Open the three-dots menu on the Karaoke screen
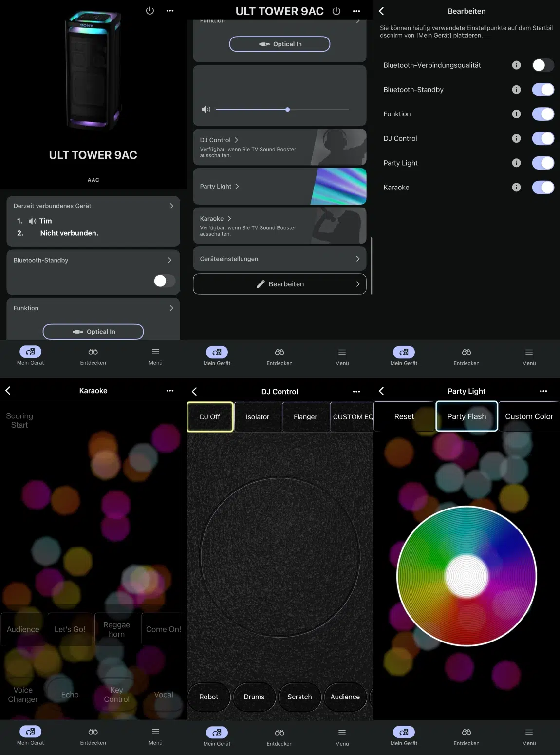 pos(170,391)
